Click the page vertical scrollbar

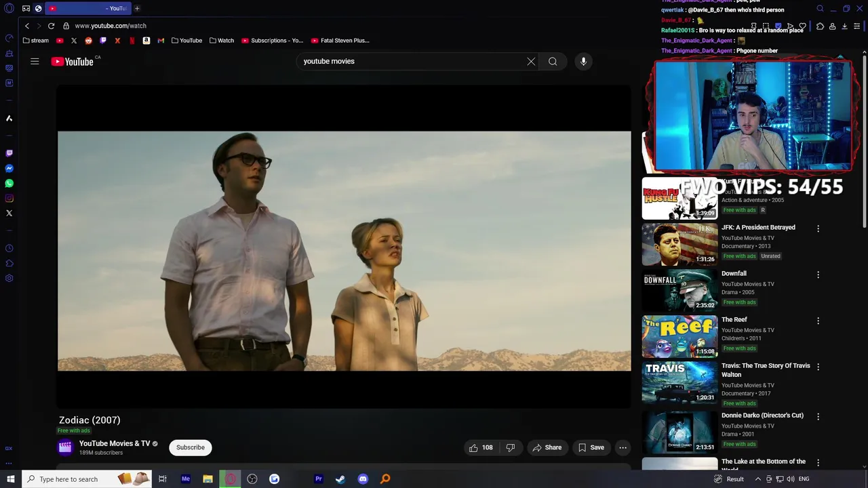tap(865, 142)
